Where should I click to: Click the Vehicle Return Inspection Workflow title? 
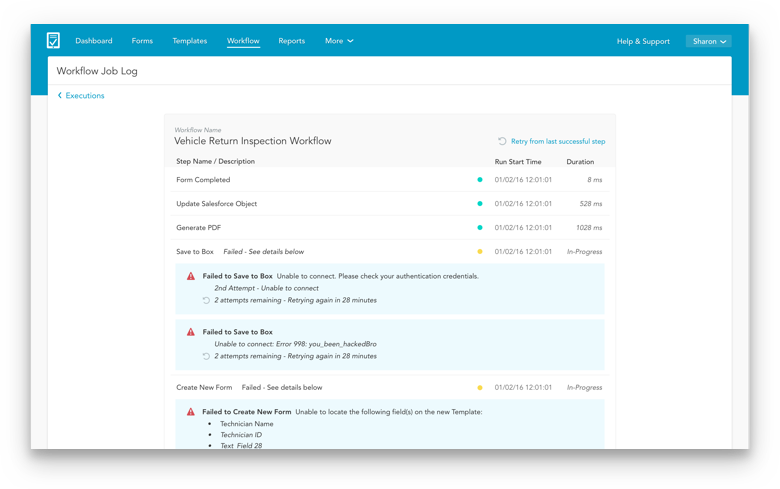click(253, 141)
